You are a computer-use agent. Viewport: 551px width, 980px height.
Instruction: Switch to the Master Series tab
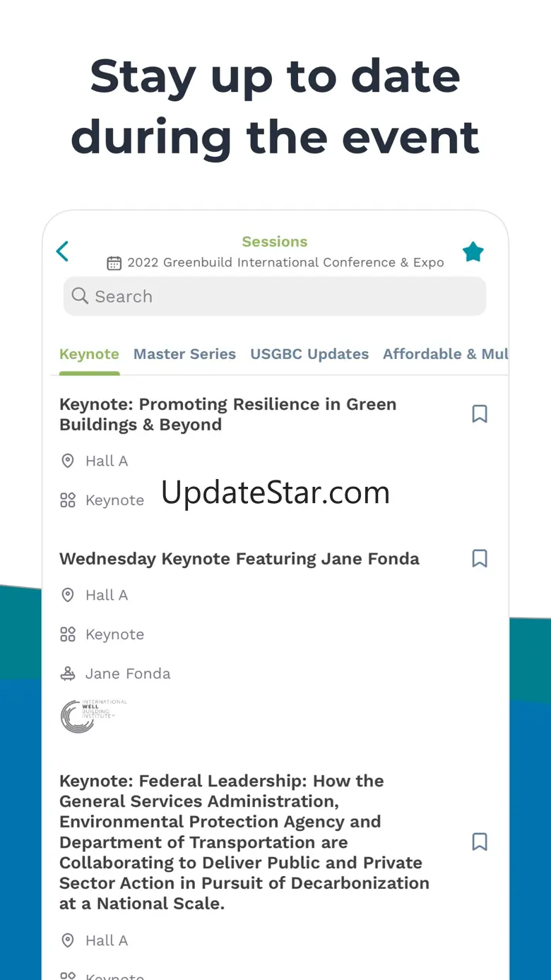[x=184, y=354]
